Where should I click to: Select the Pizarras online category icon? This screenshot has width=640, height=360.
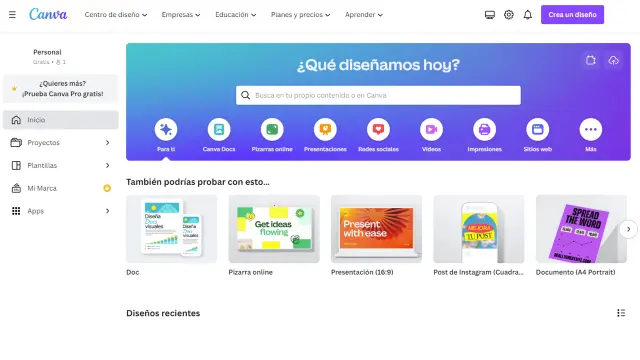(272, 129)
